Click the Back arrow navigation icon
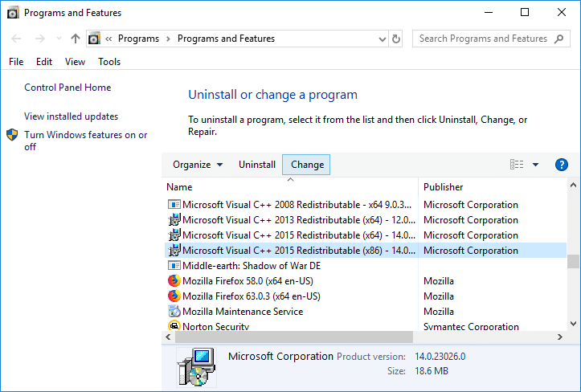This screenshot has width=581, height=392. point(18,39)
